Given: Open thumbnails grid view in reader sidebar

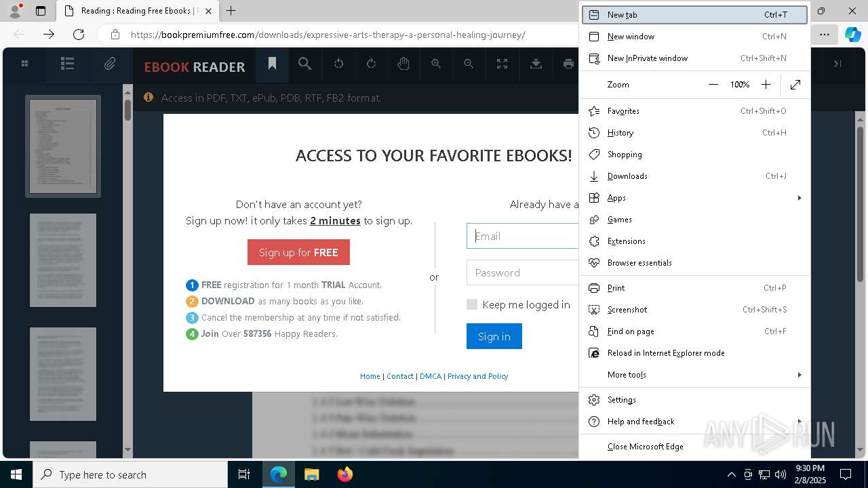Looking at the screenshot, I should point(24,64).
